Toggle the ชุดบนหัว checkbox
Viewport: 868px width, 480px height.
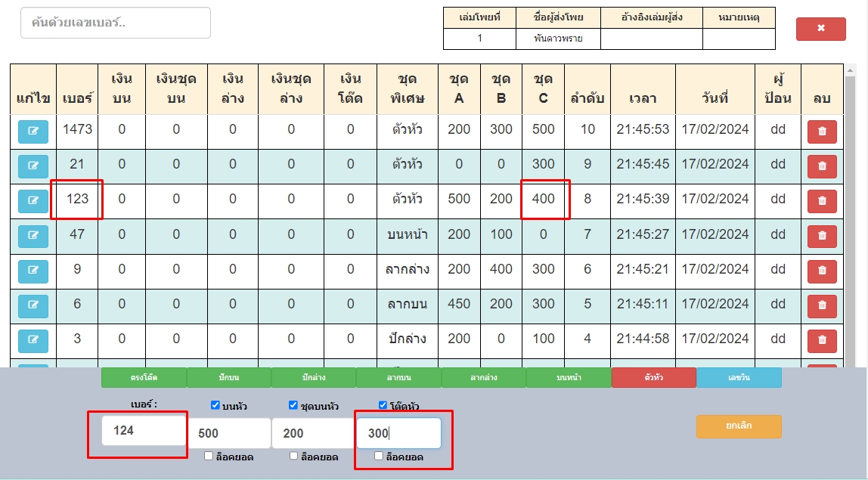[x=293, y=405]
